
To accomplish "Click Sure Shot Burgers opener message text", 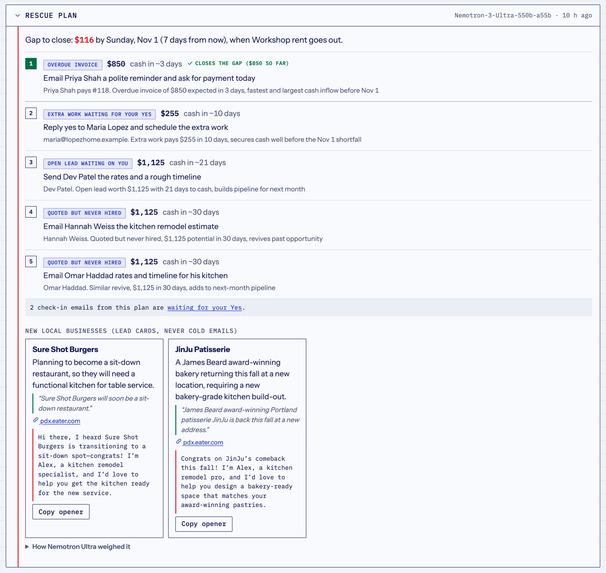I will (94, 465).
